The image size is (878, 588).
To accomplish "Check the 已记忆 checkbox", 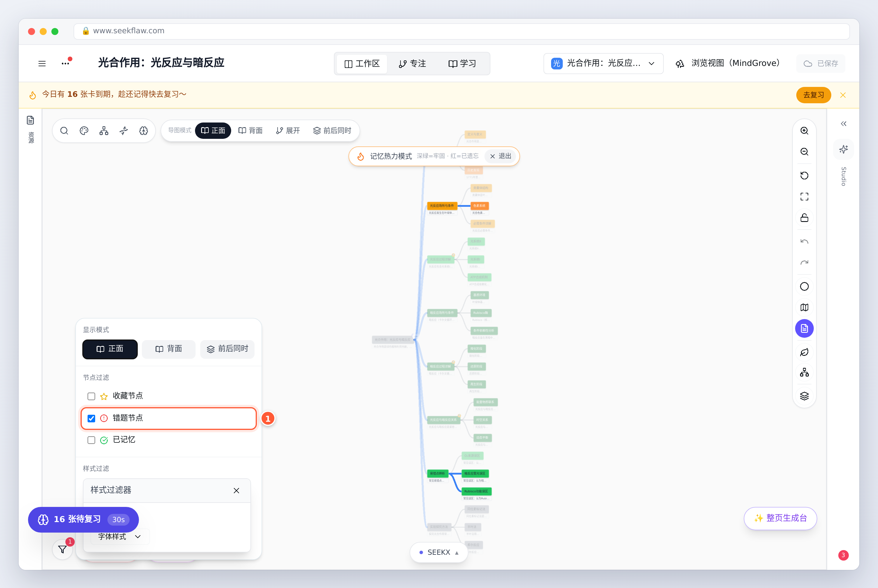I will point(91,440).
